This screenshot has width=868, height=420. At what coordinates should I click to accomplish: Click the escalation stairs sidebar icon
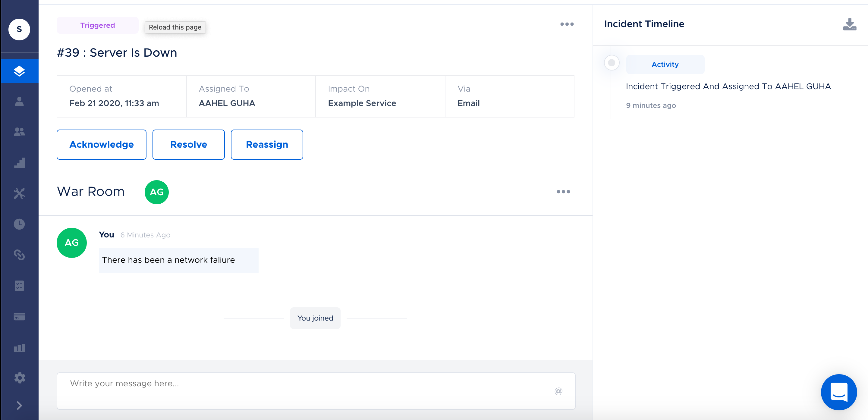coord(19,163)
